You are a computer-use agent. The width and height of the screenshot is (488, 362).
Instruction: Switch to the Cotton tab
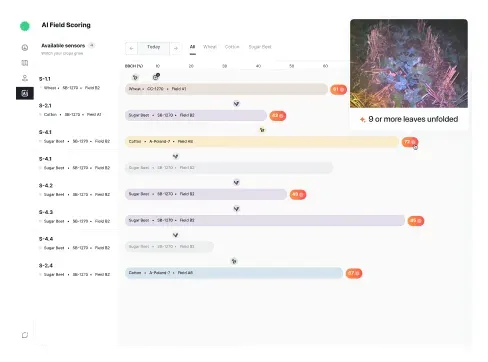click(232, 47)
